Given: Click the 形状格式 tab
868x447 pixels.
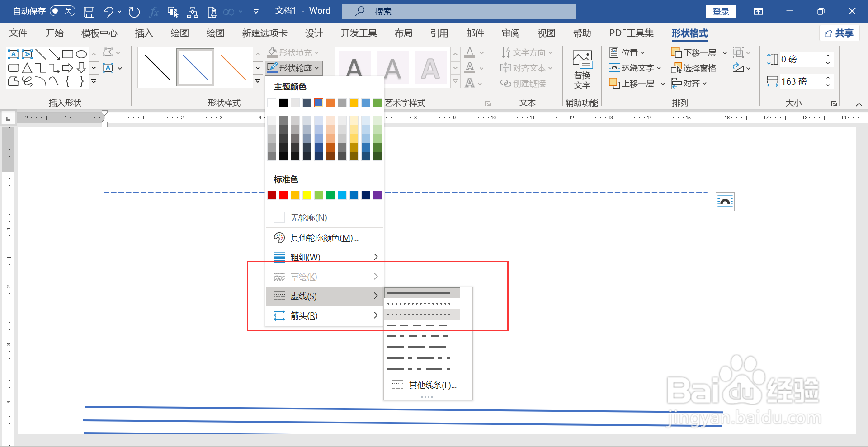Looking at the screenshot, I should (689, 33).
